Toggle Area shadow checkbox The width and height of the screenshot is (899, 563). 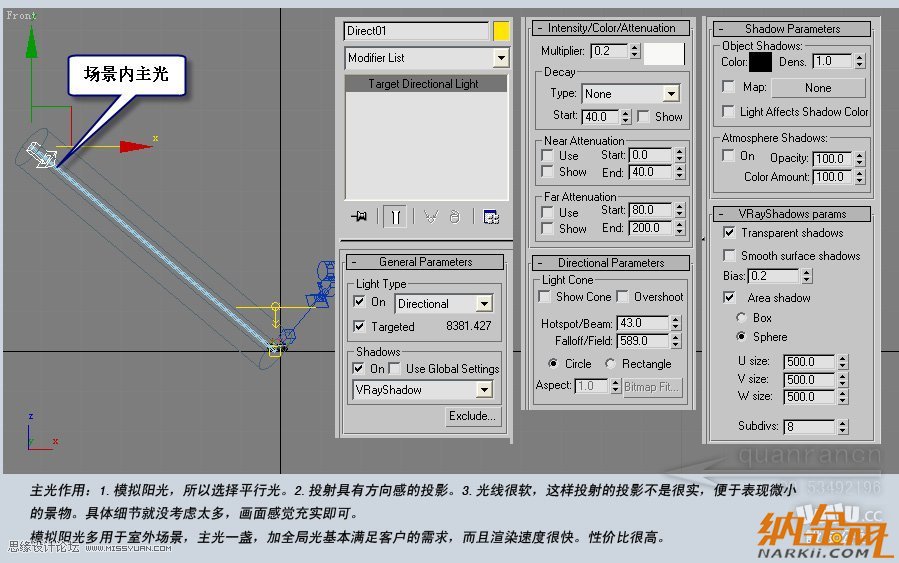(729, 297)
